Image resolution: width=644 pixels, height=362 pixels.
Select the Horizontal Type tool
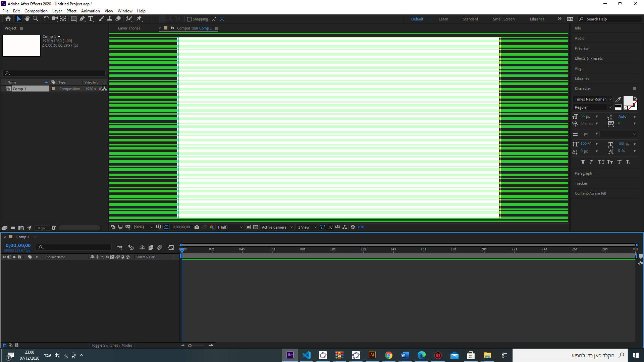click(x=91, y=19)
